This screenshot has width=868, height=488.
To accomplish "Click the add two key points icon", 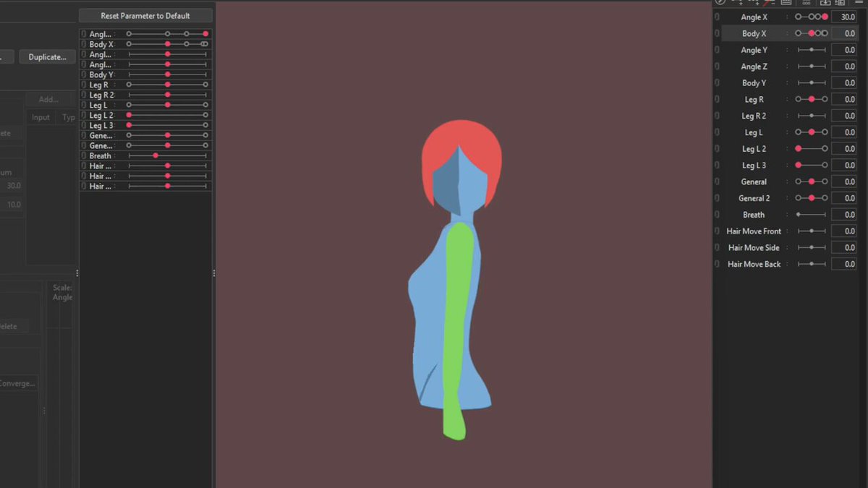I will pyautogui.click(x=740, y=3).
